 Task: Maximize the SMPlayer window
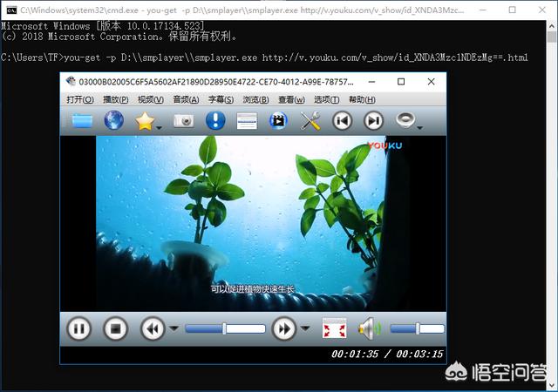401,82
